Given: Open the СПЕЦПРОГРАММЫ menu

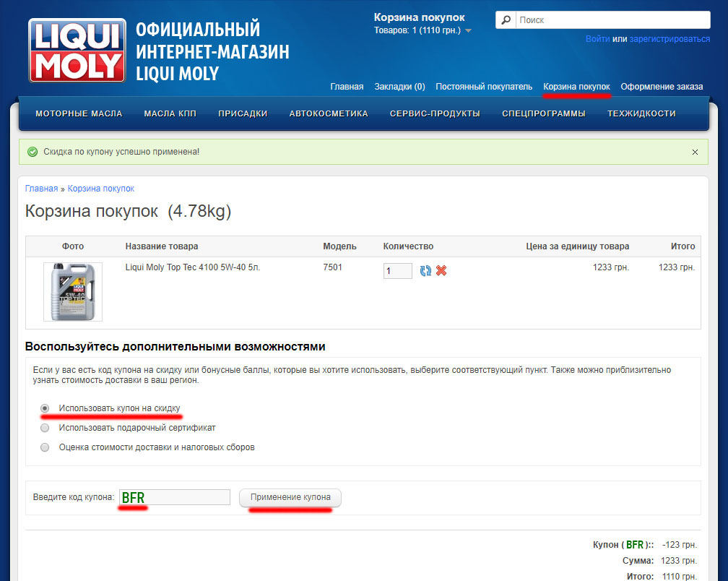Looking at the screenshot, I should click(544, 113).
